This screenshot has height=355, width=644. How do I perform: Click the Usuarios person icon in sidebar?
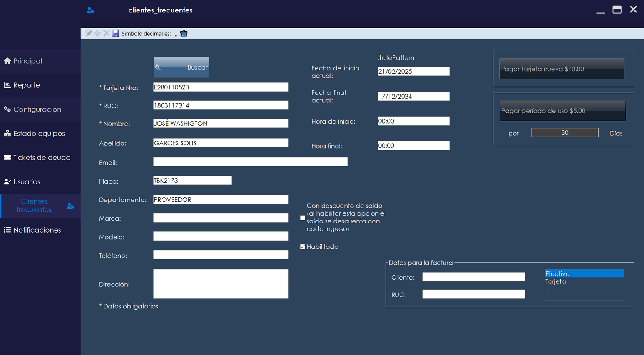[6, 181]
